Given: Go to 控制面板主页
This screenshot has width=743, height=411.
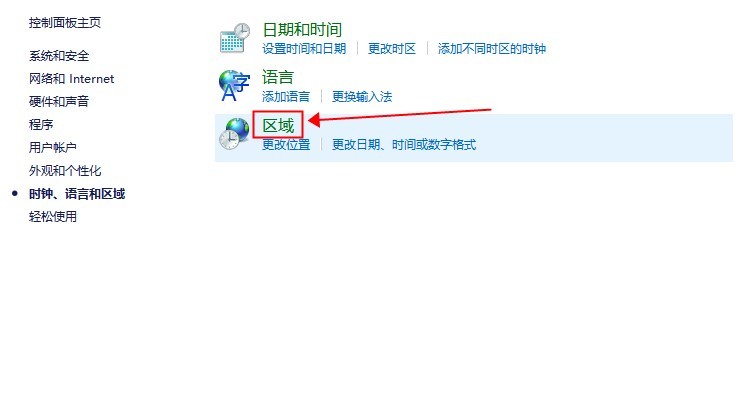Looking at the screenshot, I should click(x=65, y=23).
